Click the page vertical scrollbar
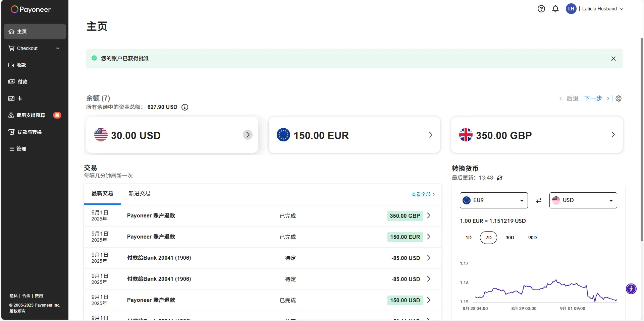This screenshot has width=644, height=321. click(642, 139)
